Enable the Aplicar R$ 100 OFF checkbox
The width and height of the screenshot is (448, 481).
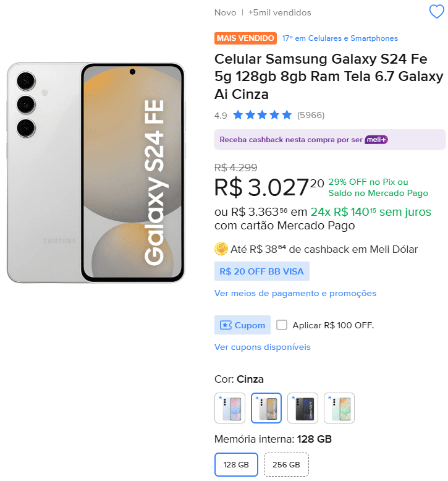tap(282, 325)
